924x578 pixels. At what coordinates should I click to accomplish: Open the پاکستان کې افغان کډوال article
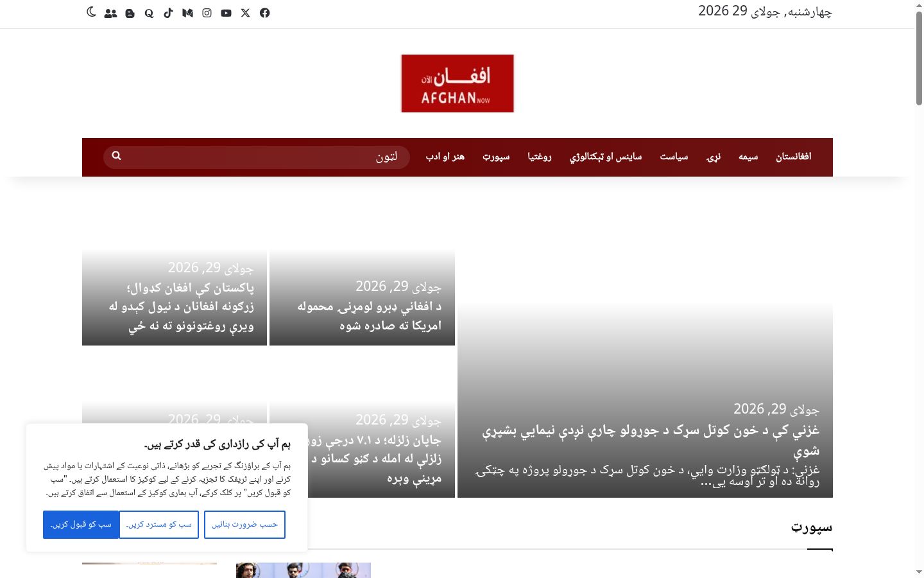point(182,307)
